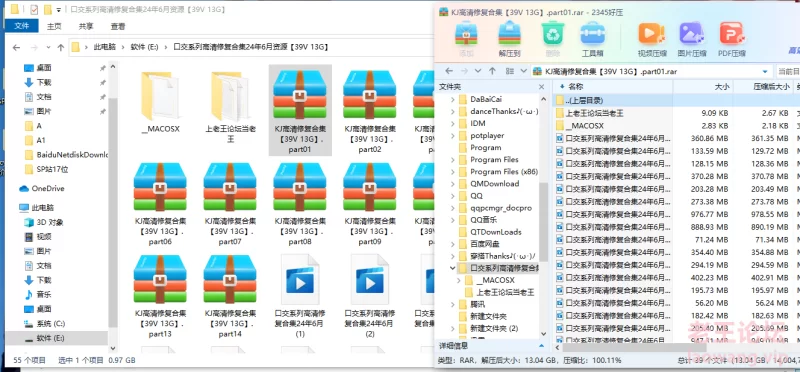
Task: Click the 此电脑 breadcrumb in Explorer's address bar
Action: [104, 47]
